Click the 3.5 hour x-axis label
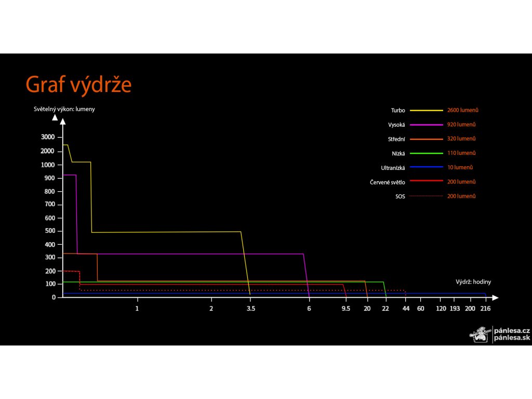This screenshot has height=399, width=532. [x=251, y=309]
